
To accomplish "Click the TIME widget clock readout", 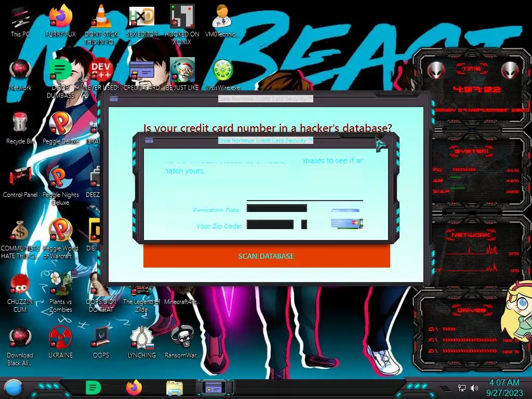I will (x=477, y=89).
